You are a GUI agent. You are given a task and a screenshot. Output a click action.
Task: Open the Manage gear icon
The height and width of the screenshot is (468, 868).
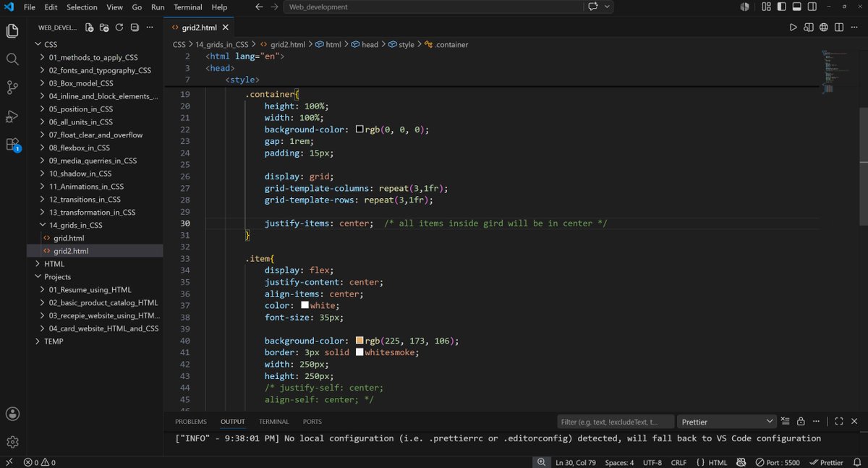12,441
